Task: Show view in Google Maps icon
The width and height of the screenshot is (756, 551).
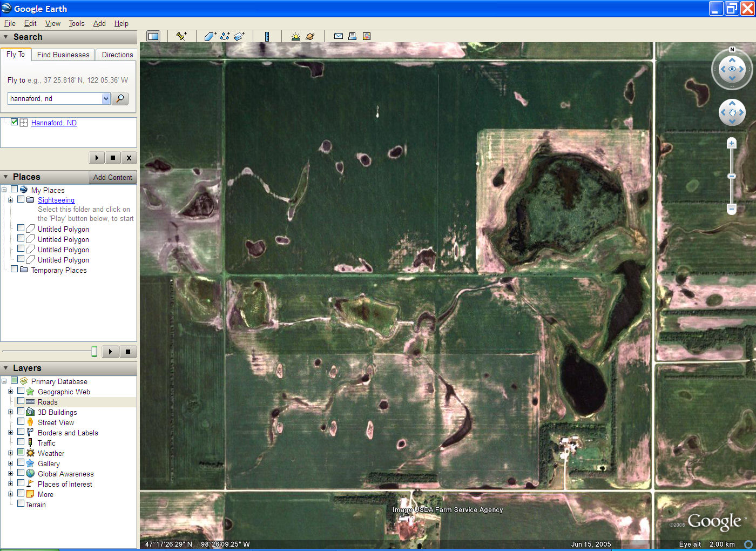Action: (367, 36)
